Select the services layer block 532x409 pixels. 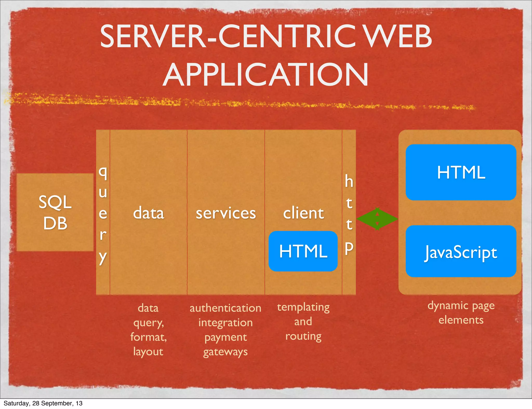(x=226, y=212)
